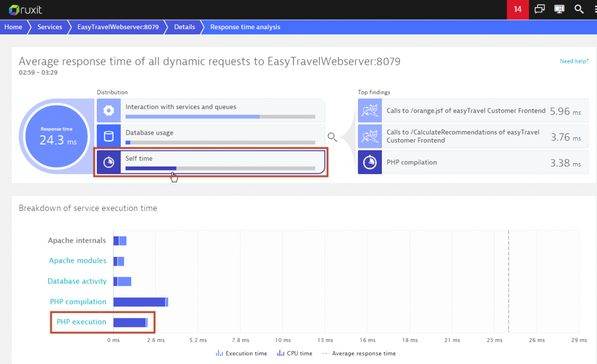597x364 pixels.
Task: Click the Distribution label
Action: point(113,92)
